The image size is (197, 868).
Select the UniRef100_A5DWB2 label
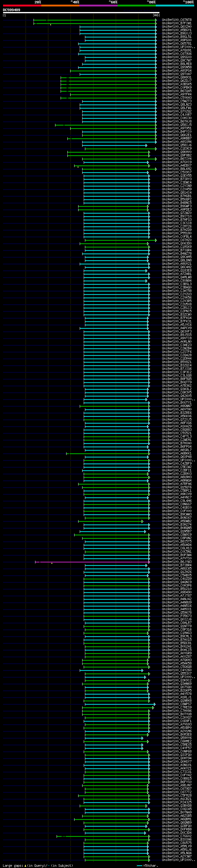coord(177,521)
